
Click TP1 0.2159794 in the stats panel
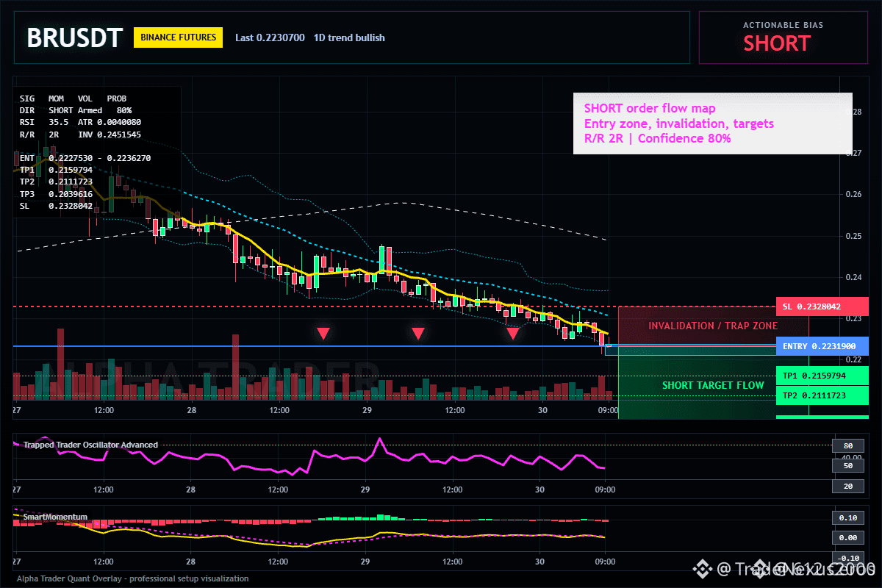(x=56, y=170)
